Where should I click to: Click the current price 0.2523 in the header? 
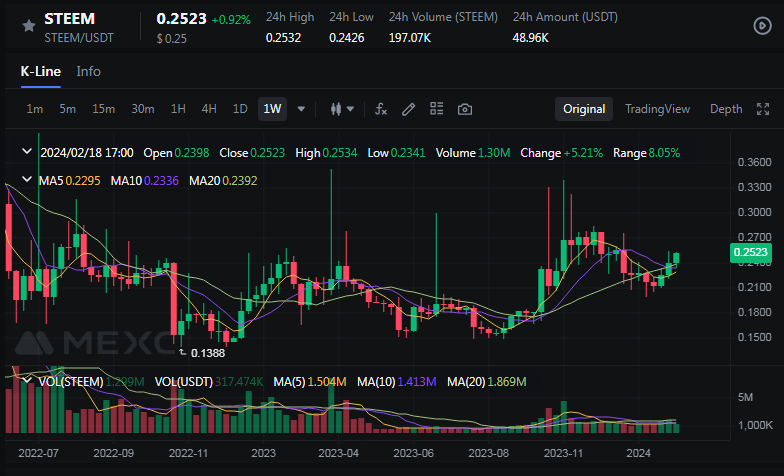coord(182,19)
